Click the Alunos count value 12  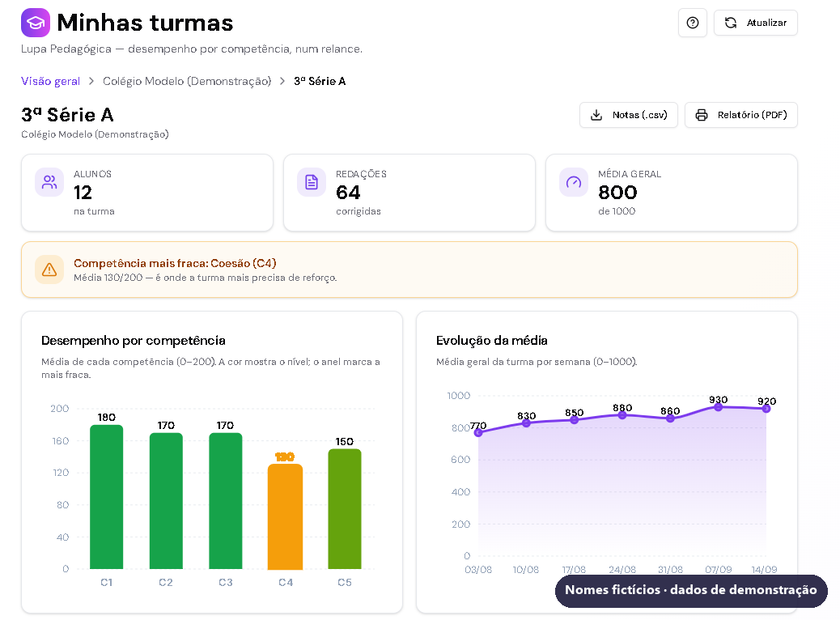coord(83,193)
